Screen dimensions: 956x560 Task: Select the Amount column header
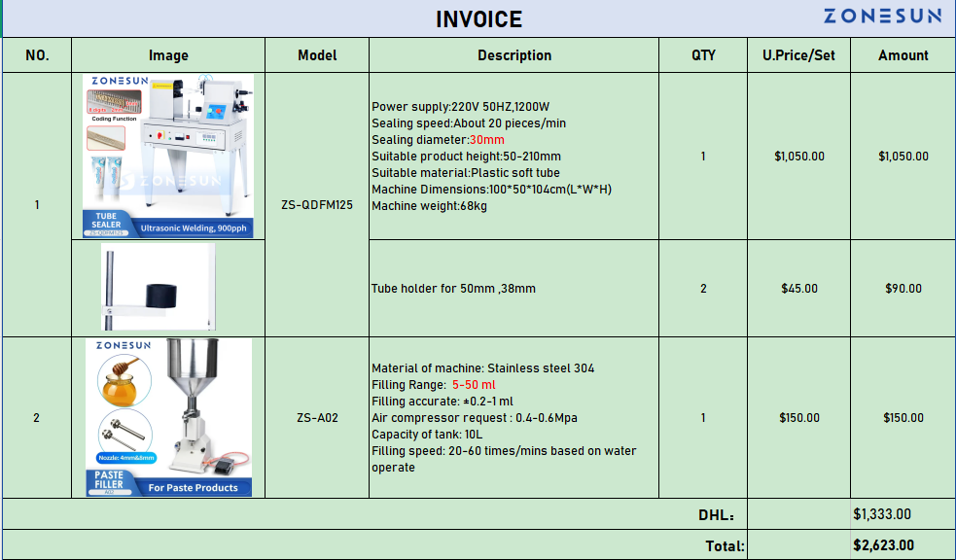[903, 55]
